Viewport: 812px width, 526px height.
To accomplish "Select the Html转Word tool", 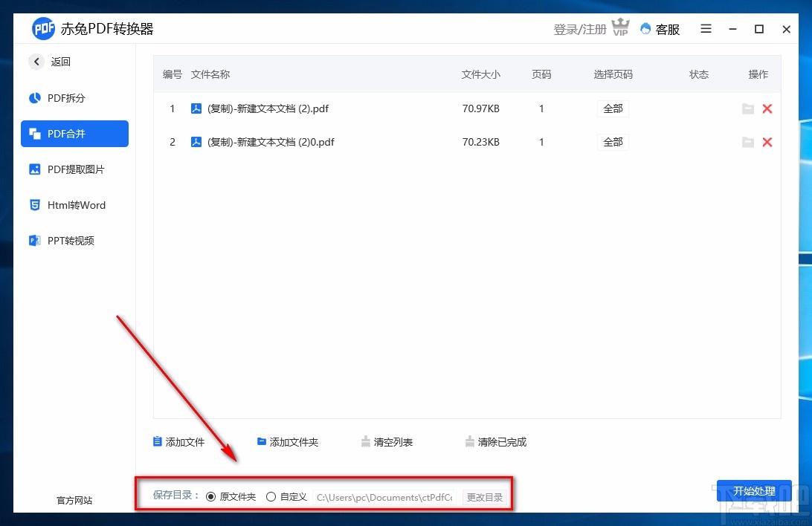I will (74, 205).
